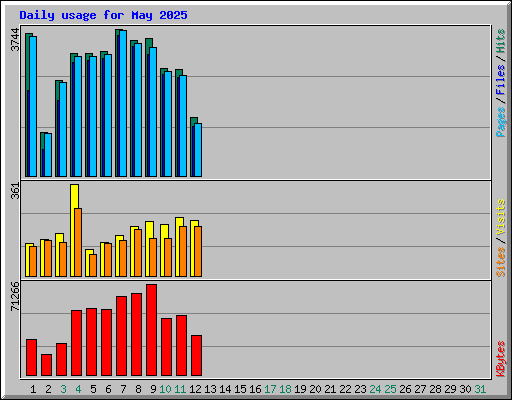Screen dimensions: 512x400
Task: Click the day 11 orange sites bar
Action: tap(183, 251)
